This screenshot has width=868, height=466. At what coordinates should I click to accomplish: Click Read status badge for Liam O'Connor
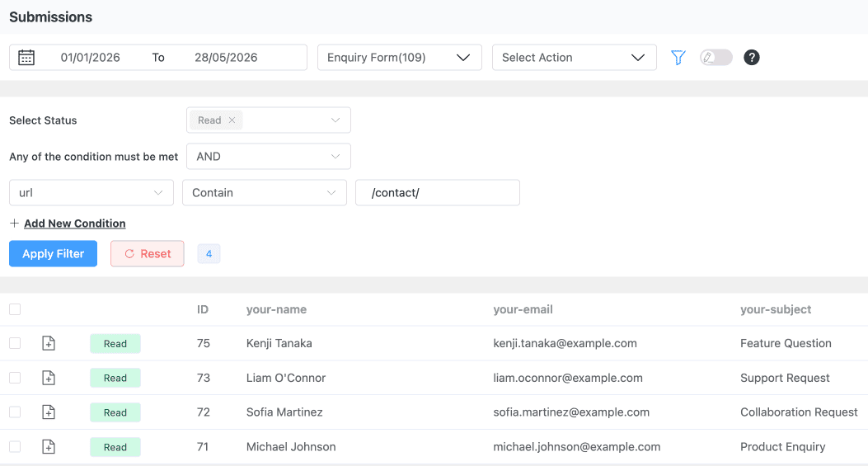tap(115, 378)
